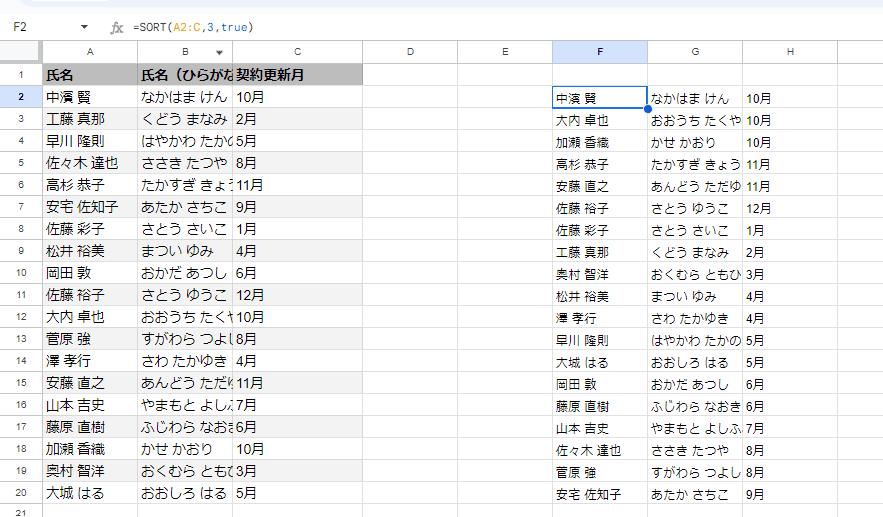883x517 pixels.
Task: Click cell 早川 隆則 in column A
Action: pyautogui.click(x=90, y=141)
